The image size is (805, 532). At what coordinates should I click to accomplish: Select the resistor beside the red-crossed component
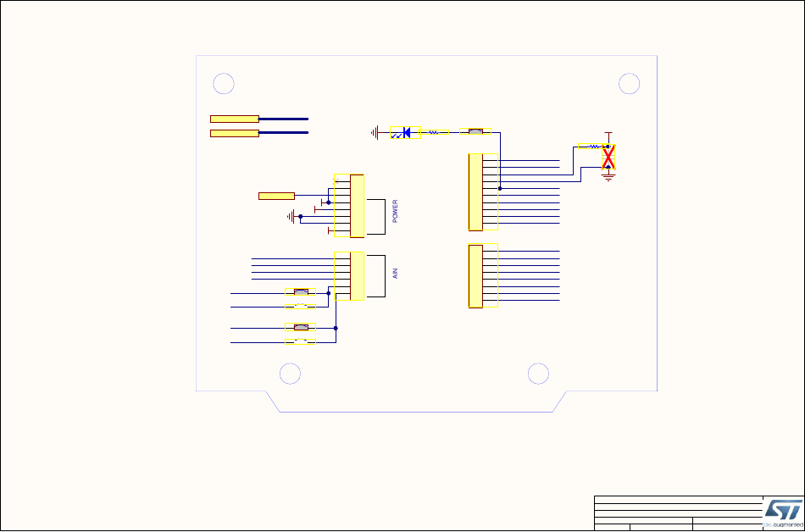click(592, 147)
